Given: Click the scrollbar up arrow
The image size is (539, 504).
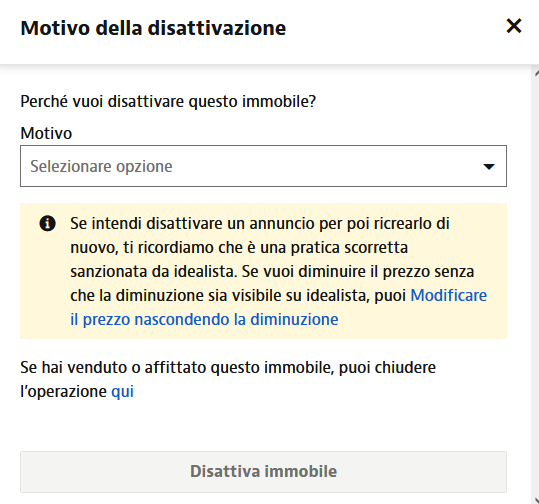Looking at the screenshot, I should point(536,73).
